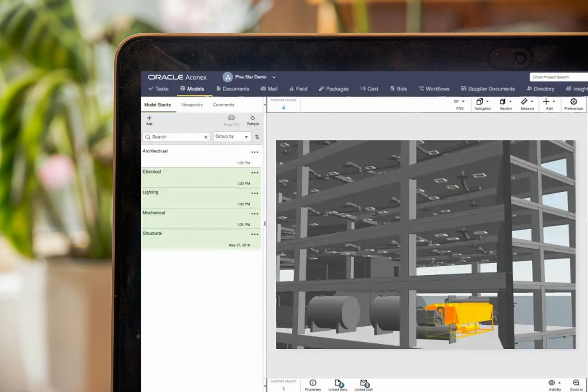The image size is (588, 392).
Task: Open the Structural row more options
Action: 255,234
